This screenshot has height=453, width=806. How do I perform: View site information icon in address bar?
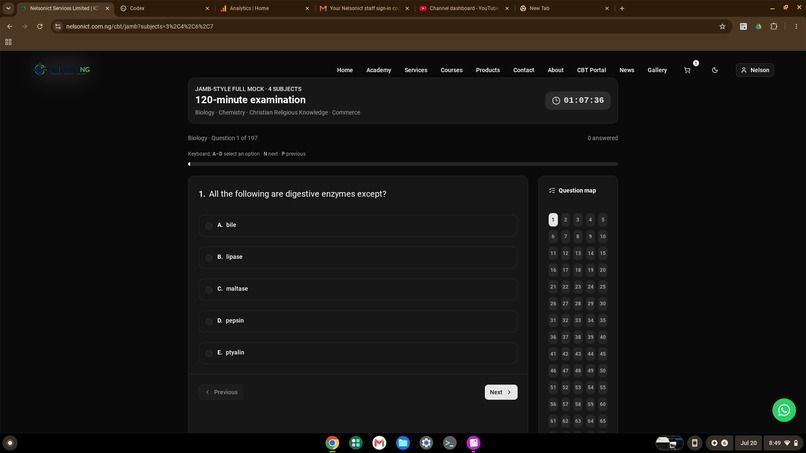tap(58, 26)
